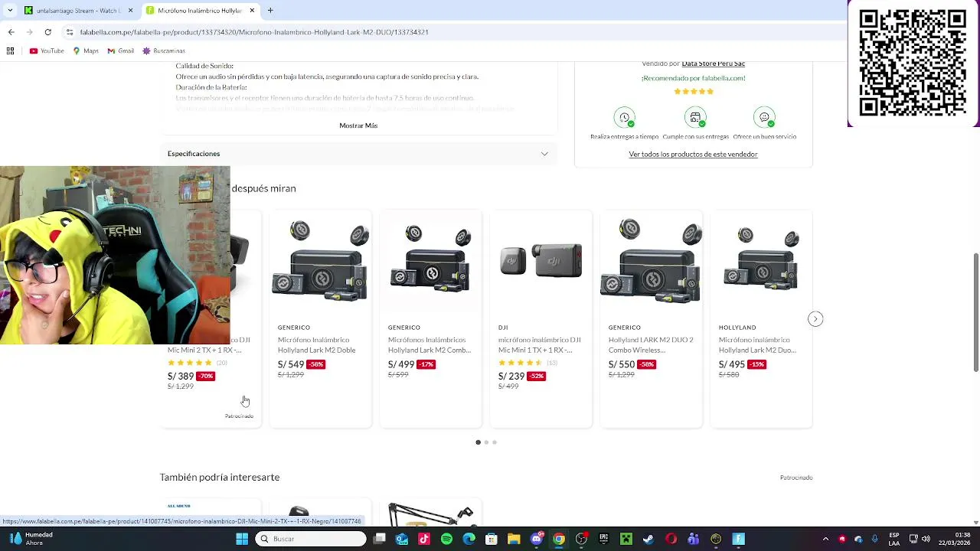
Task: Open Microsoft Teams from the taskbar
Action: click(693, 539)
